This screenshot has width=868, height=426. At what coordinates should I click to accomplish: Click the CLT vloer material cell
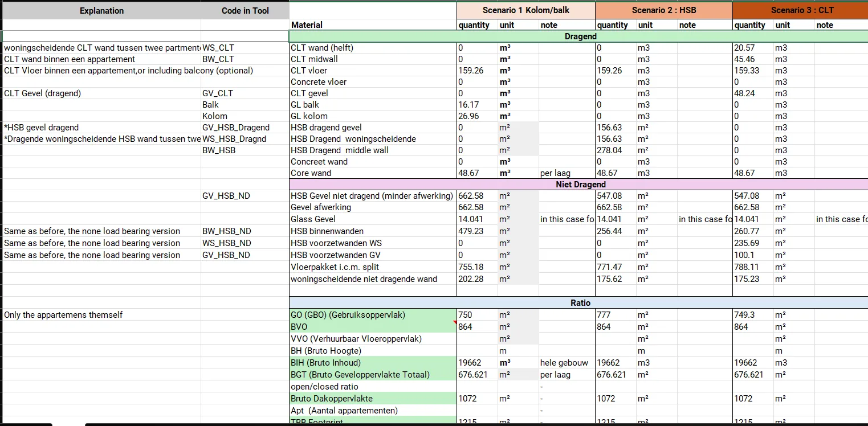[x=373, y=71]
